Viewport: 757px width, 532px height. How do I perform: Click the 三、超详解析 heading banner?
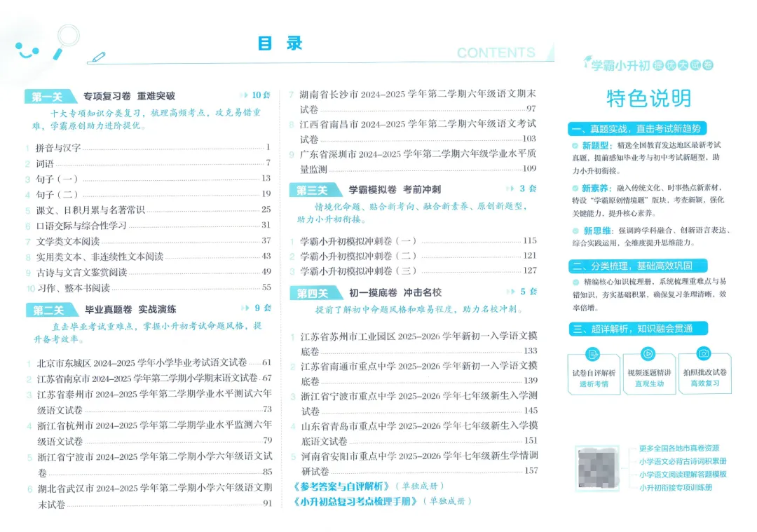(639, 329)
